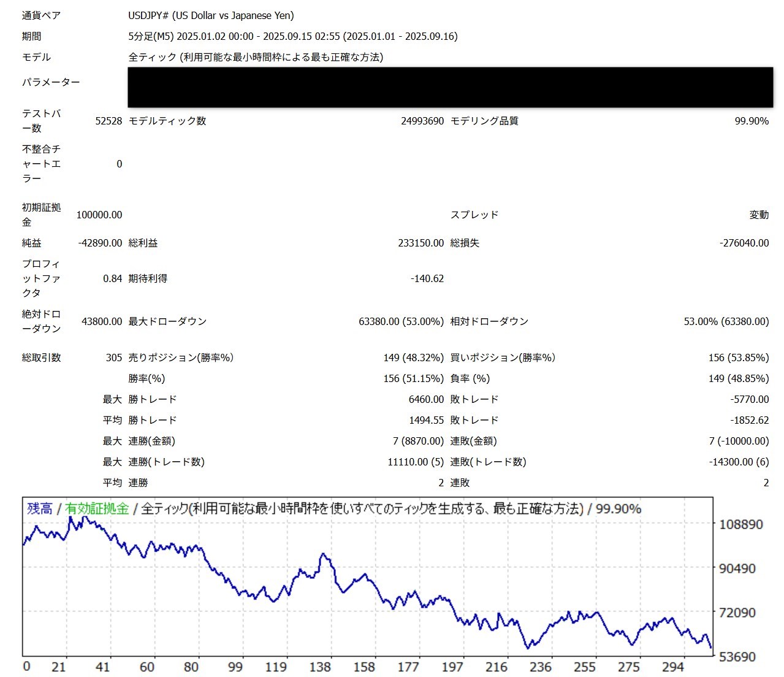Click the sell positions value 149 (48.32%)
This screenshot has width=784, height=677.
pyautogui.click(x=413, y=358)
